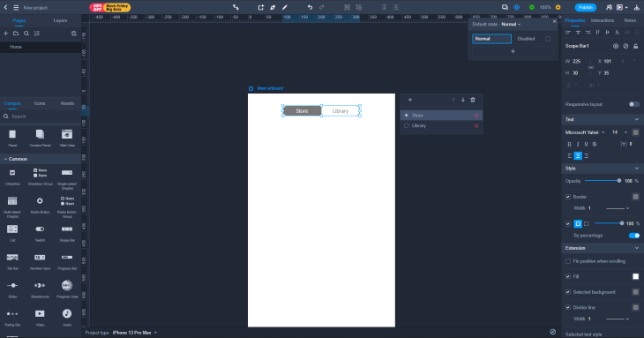Open the Black Friday Big Sale banner
The width and height of the screenshot is (644, 338).
(x=110, y=7)
